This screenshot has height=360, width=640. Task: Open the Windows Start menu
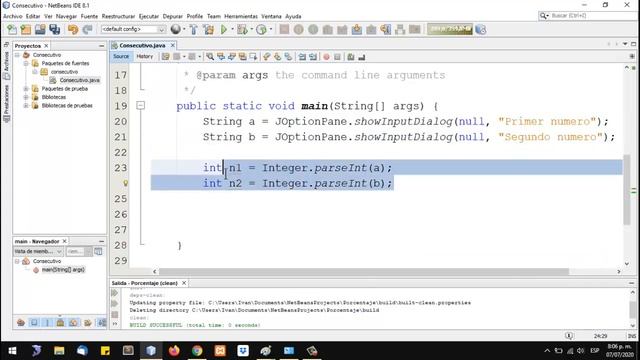click(x=12, y=351)
